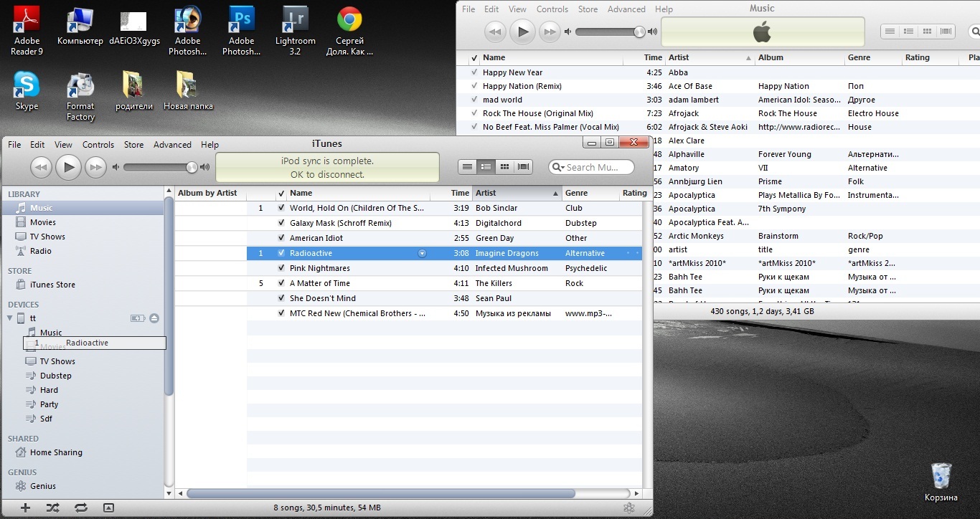Toggle repeat in iTunes bottom bar
Screen dimensions: 980x519
(x=81, y=508)
